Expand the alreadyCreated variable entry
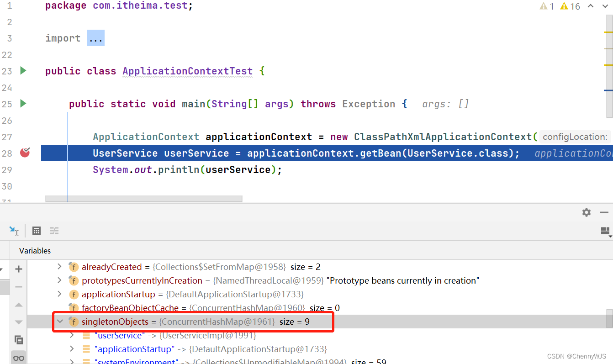The width and height of the screenshot is (613, 364). [59, 267]
